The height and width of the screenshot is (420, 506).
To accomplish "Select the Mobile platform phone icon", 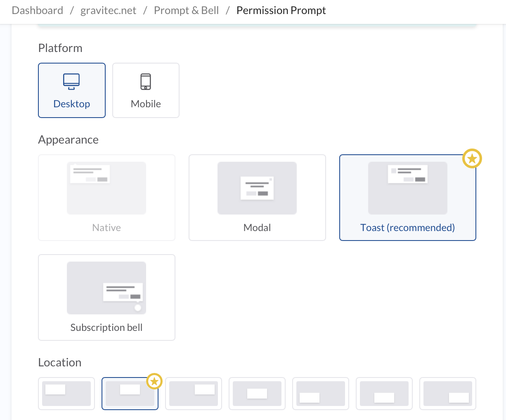I will coord(146,81).
